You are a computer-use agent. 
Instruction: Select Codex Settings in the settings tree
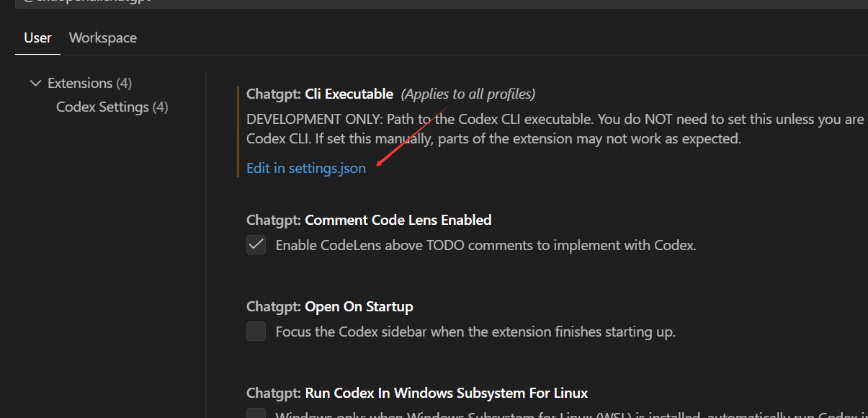coord(112,107)
